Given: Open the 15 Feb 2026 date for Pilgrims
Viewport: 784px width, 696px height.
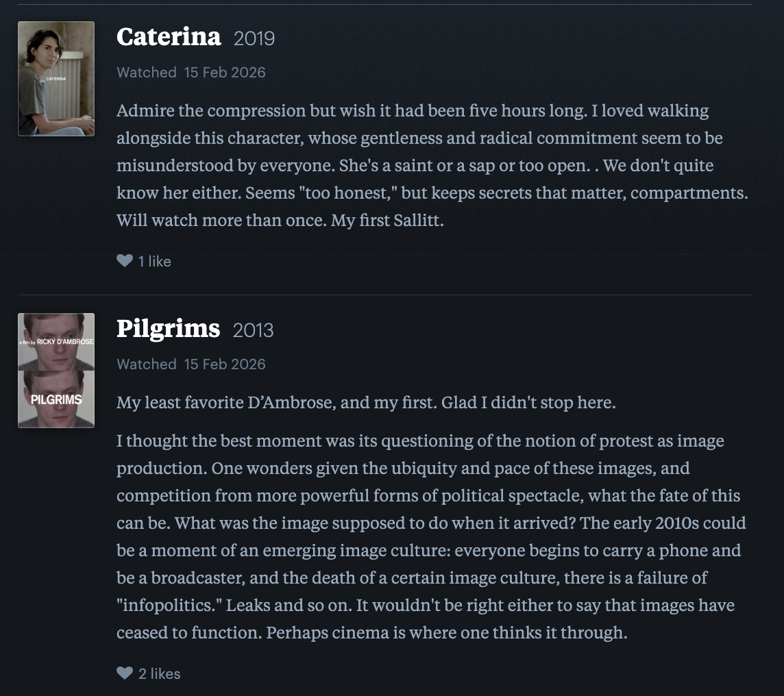Looking at the screenshot, I should (225, 364).
